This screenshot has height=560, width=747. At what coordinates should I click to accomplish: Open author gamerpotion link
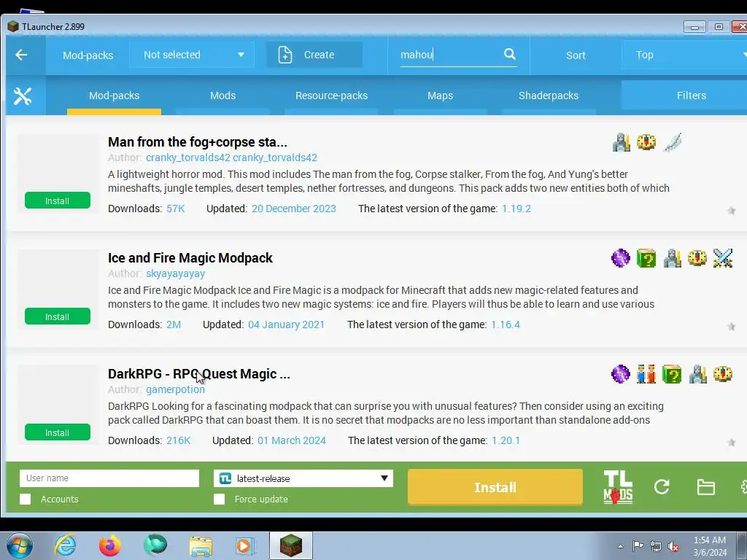(175, 389)
